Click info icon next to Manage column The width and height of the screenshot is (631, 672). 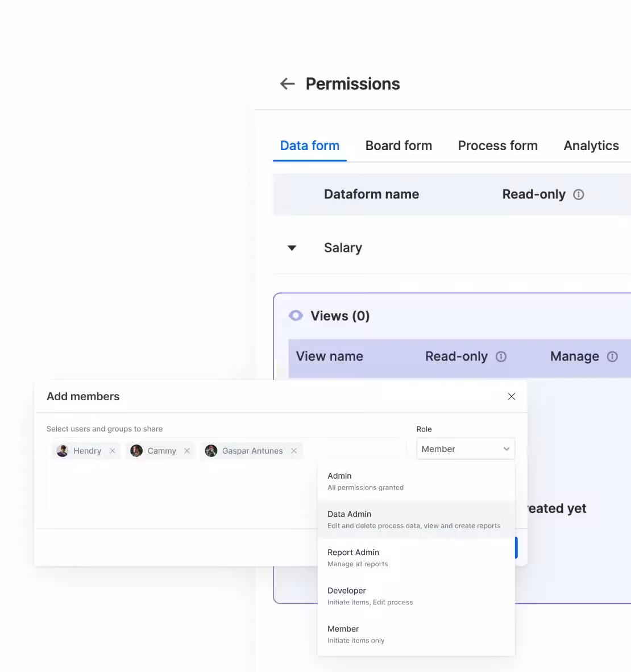pos(612,356)
